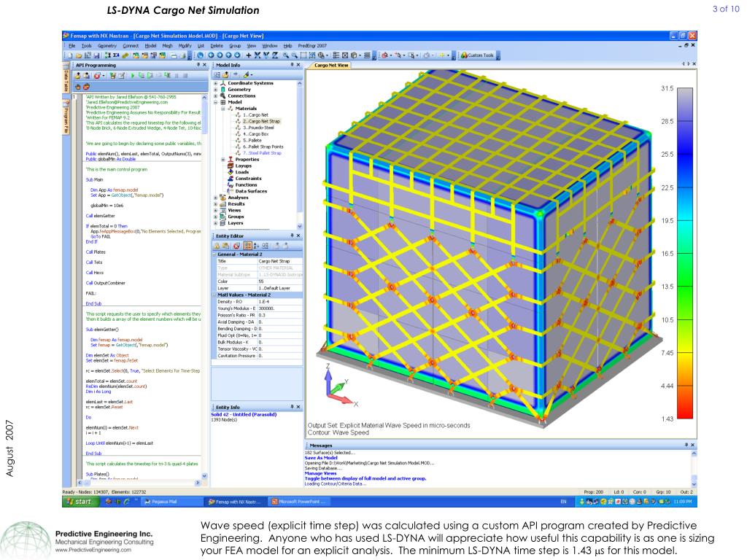This screenshot has width=747, height=560.
Task: Expand the Results tree node
Action: tap(215, 204)
